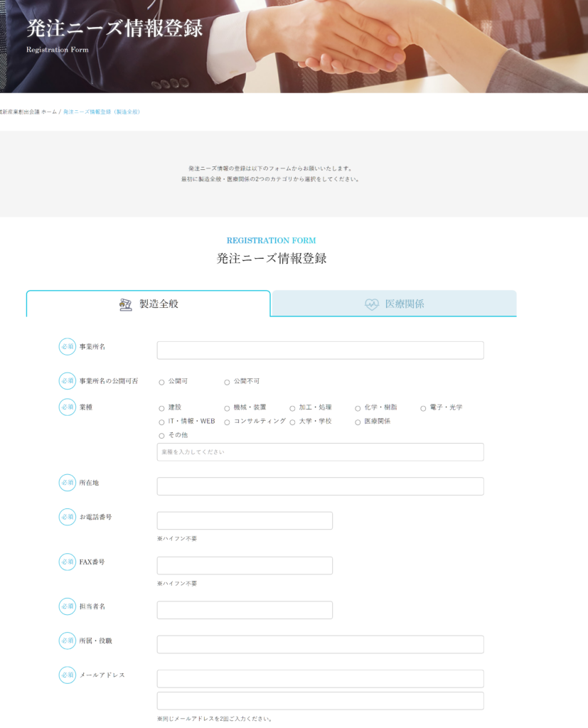
Task: Click the 必須 badge beside 担当者名
Action: 68,606
